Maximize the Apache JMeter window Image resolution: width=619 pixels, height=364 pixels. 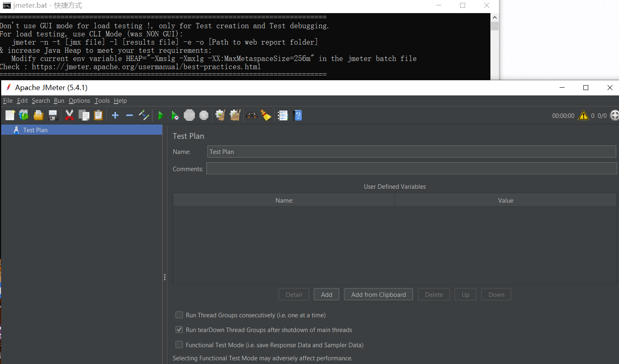[x=586, y=88]
